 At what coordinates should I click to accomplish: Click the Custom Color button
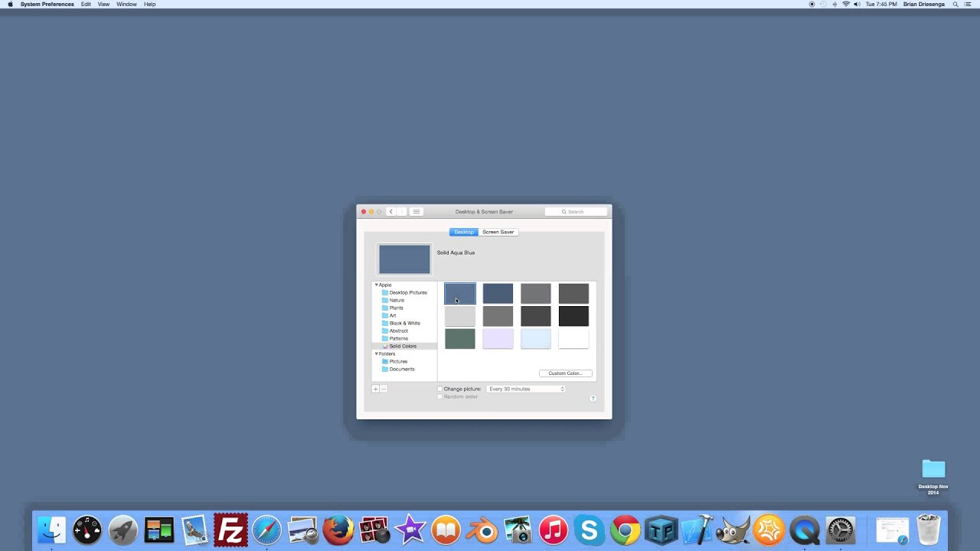click(x=566, y=373)
